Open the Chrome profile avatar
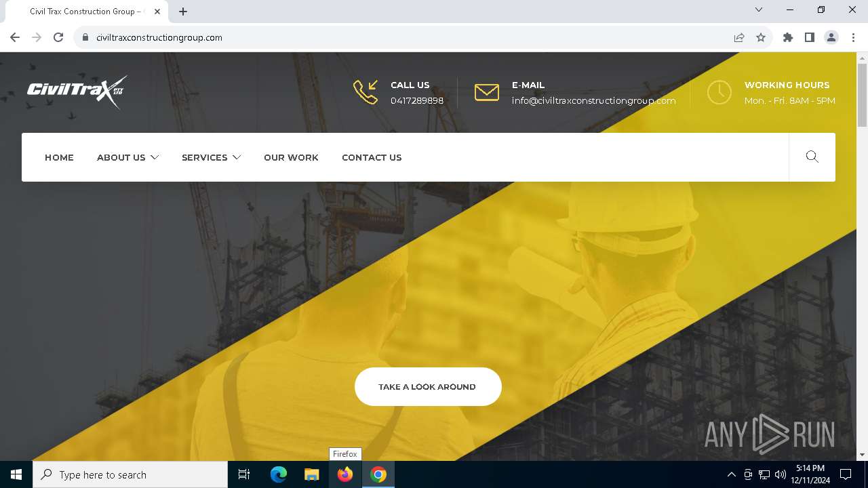 coord(831,37)
